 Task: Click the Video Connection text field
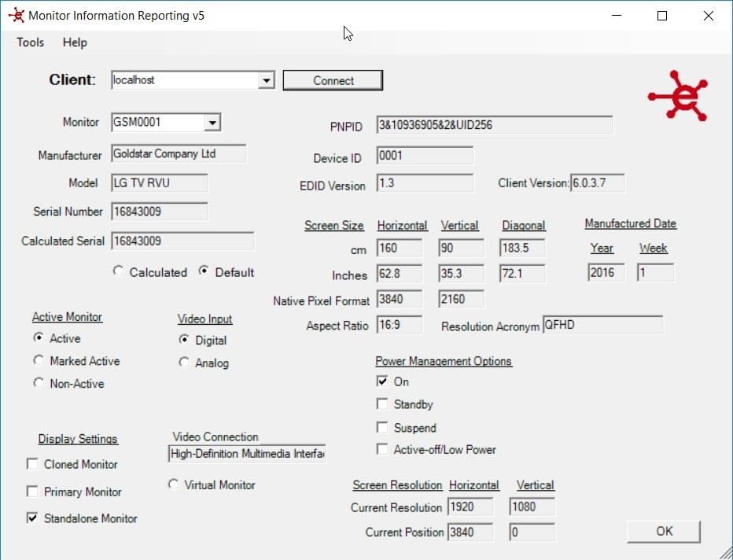click(247, 453)
